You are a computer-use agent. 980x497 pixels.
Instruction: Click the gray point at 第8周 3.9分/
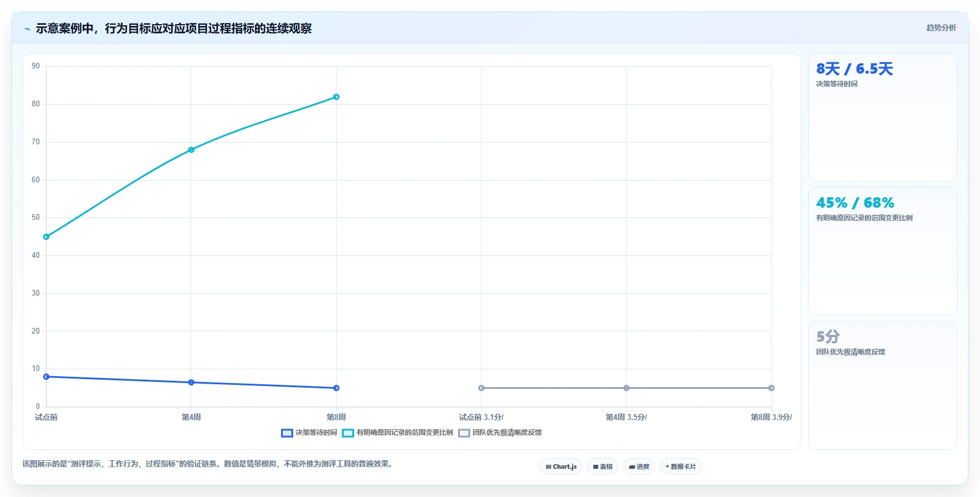(771, 388)
